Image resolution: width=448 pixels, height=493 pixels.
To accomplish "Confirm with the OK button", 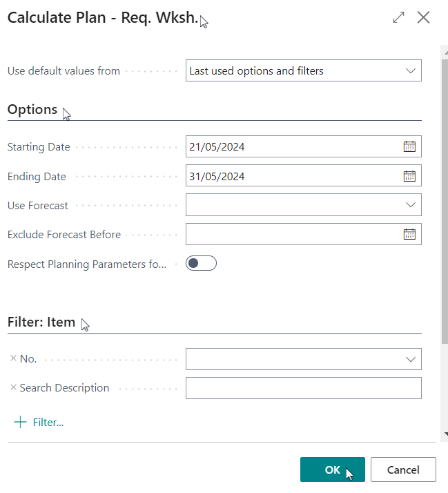I will [x=332, y=470].
